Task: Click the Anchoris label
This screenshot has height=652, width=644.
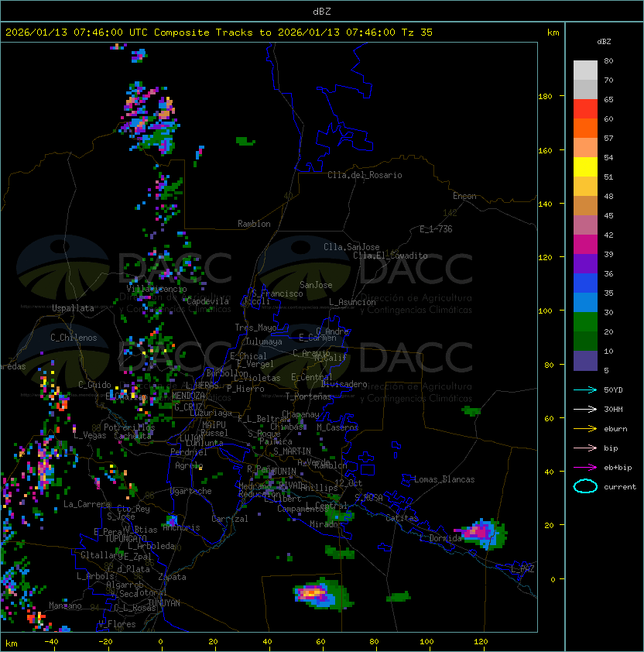Action: 182,527
